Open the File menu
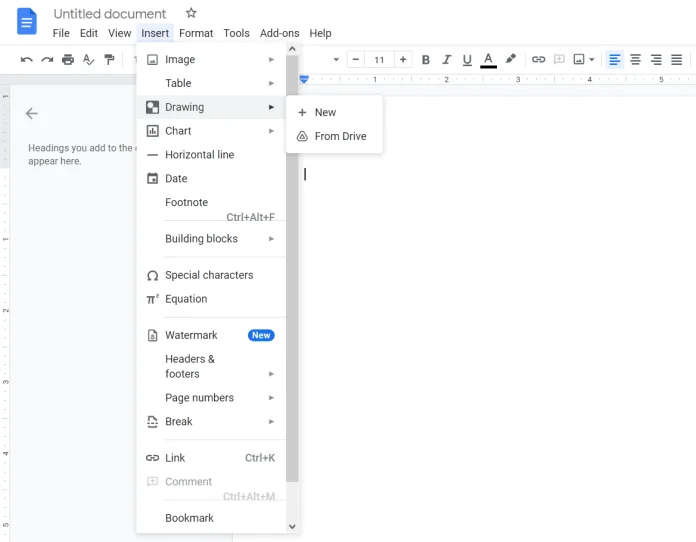 (x=61, y=33)
